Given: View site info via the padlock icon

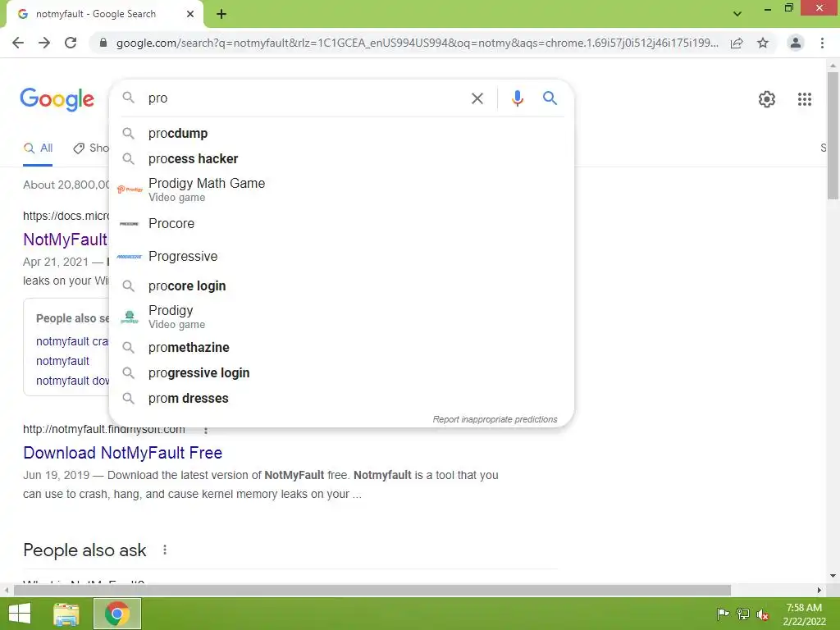Looking at the screenshot, I should [x=103, y=43].
